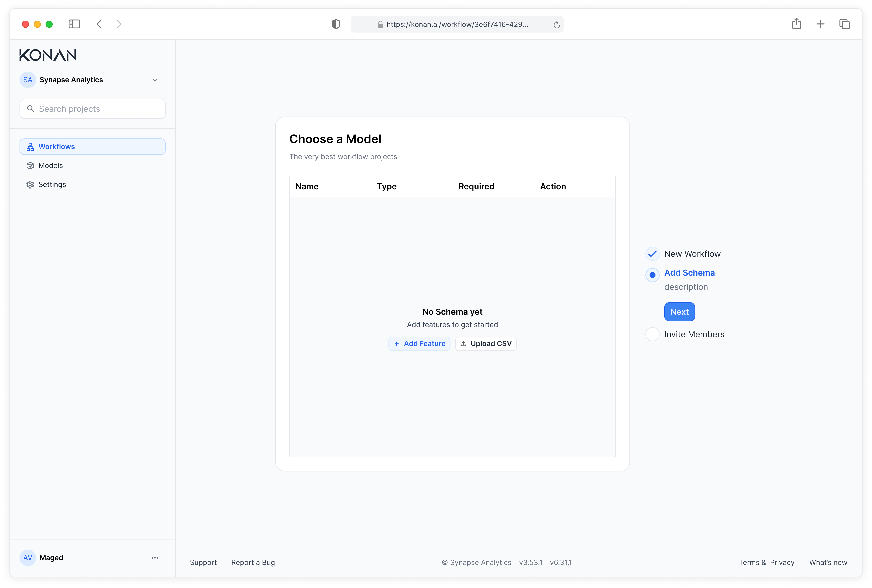Screen dimensions: 872x588
Task: Click the privacy shield icon
Action: 336,24
